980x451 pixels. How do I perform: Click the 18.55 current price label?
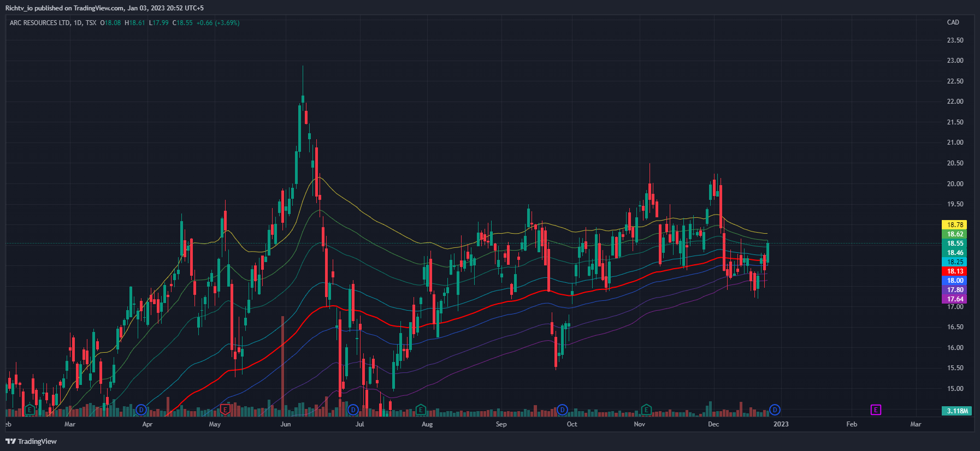[x=955, y=243]
